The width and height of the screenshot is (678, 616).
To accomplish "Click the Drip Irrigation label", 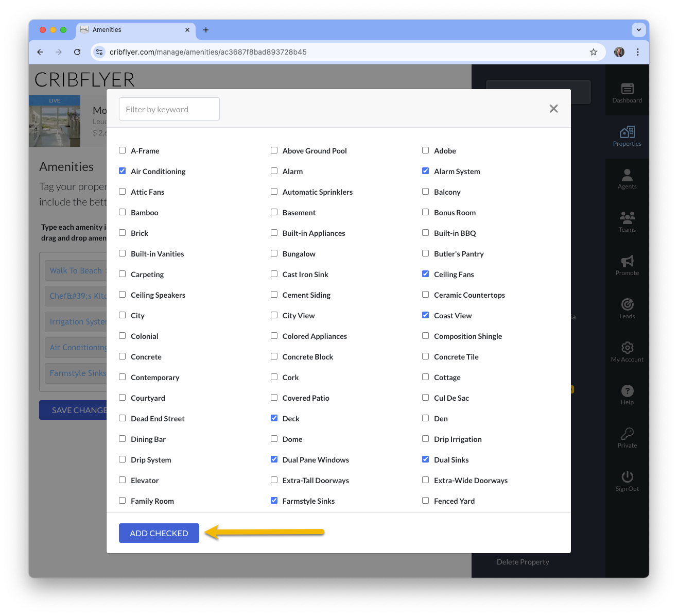I will 458,439.
